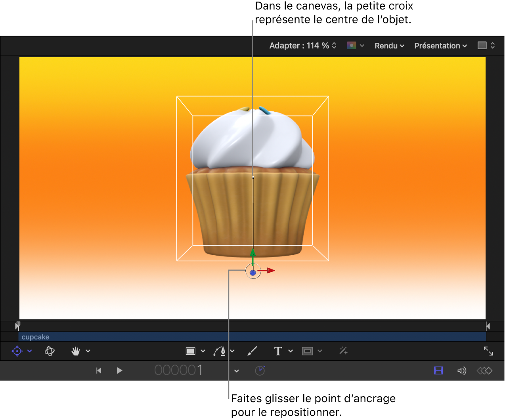This screenshot has height=420, width=505.
Task: Select the cupcake bar in mini-timeline
Action: [252, 337]
